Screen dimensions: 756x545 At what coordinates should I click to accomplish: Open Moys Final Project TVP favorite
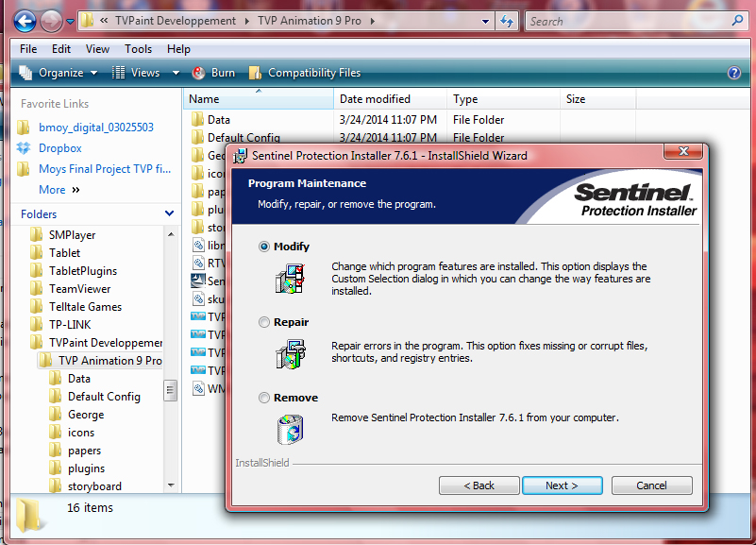click(105, 169)
